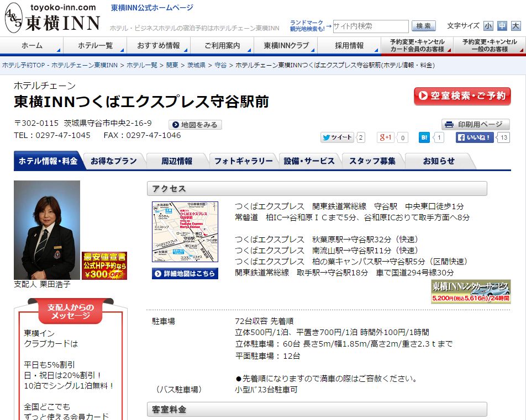This screenshot has height=420, width=526.
Task: Click the 関東 breadcrumb link
Action: click(x=172, y=65)
